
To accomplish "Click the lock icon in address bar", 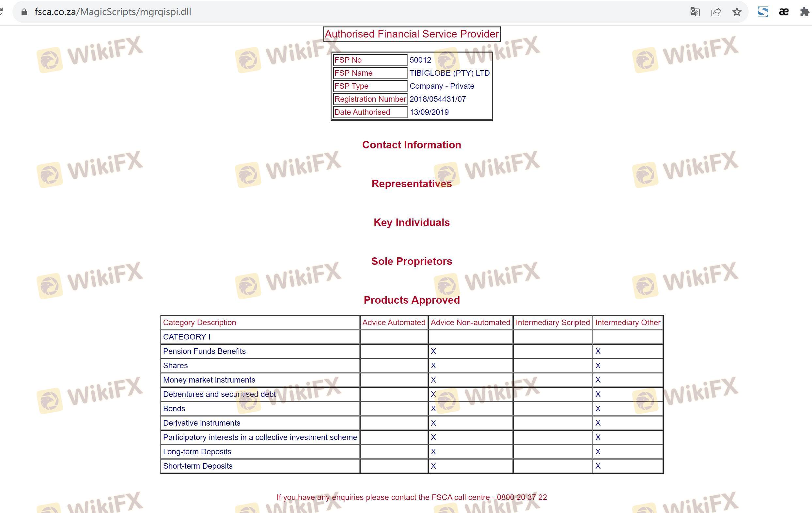I will pyautogui.click(x=24, y=12).
